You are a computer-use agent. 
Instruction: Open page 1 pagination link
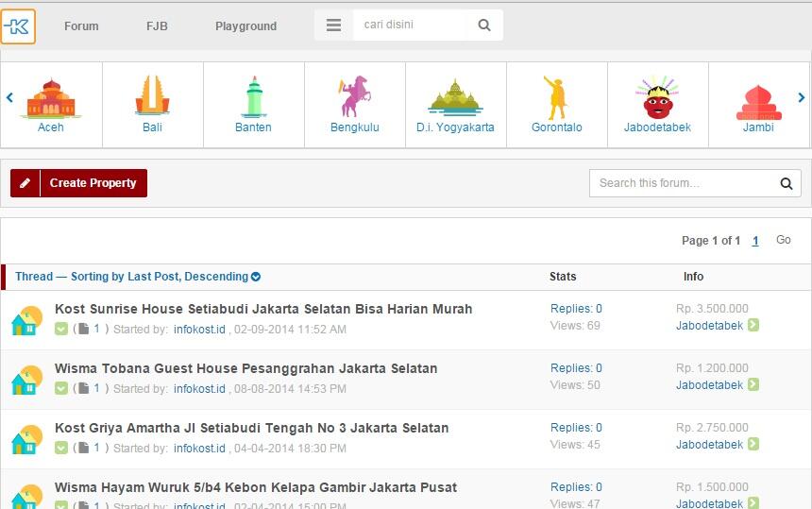[755, 241]
